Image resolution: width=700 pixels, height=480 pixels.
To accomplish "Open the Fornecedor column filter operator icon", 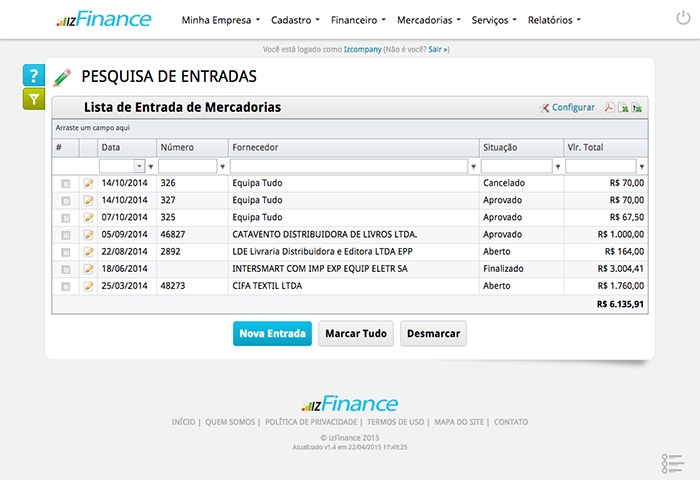I will coord(473,167).
